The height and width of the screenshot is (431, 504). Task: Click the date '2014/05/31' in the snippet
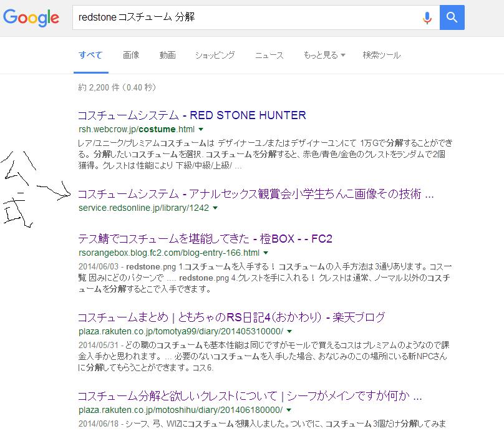click(x=99, y=345)
